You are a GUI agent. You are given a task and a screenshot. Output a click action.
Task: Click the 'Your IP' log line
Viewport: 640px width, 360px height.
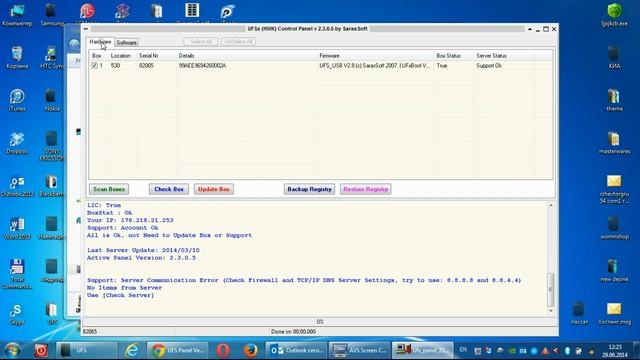click(130, 220)
